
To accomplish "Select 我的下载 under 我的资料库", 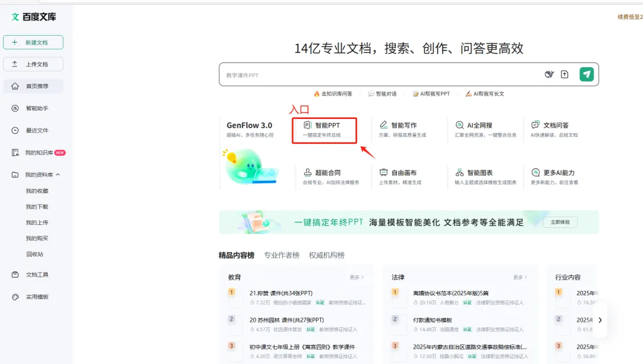I will [37, 207].
